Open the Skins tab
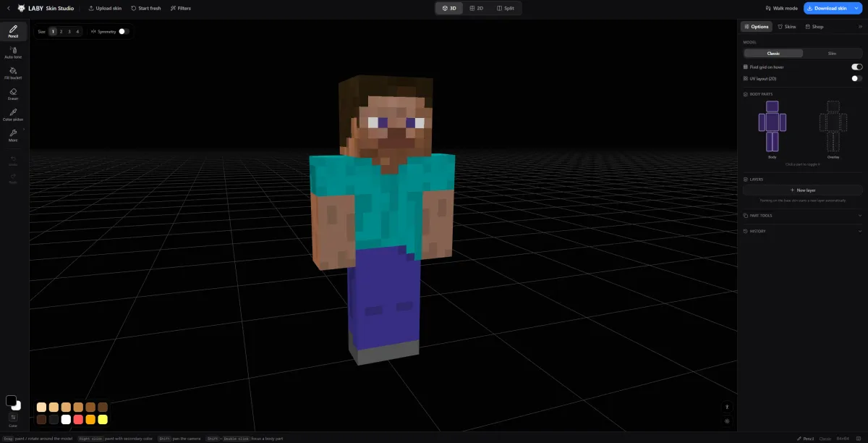This screenshot has width=868, height=443. [x=787, y=27]
